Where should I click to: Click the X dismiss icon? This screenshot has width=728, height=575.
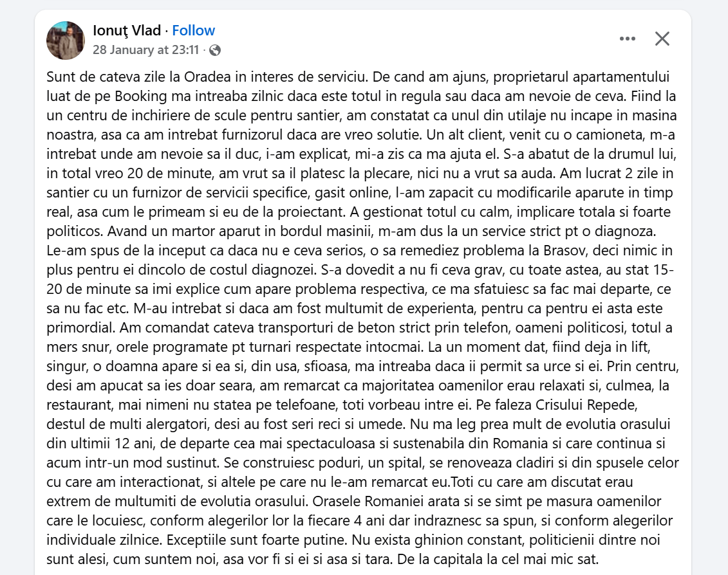pos(662,39)
